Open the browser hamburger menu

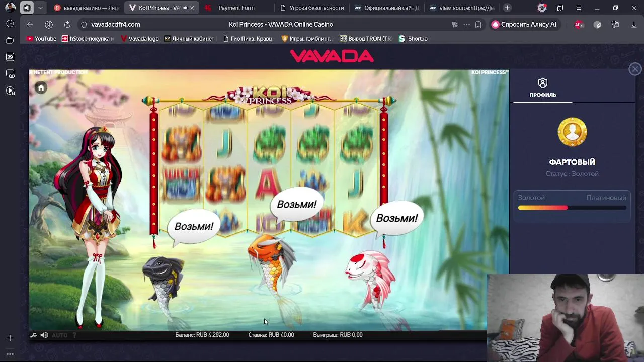579,8
